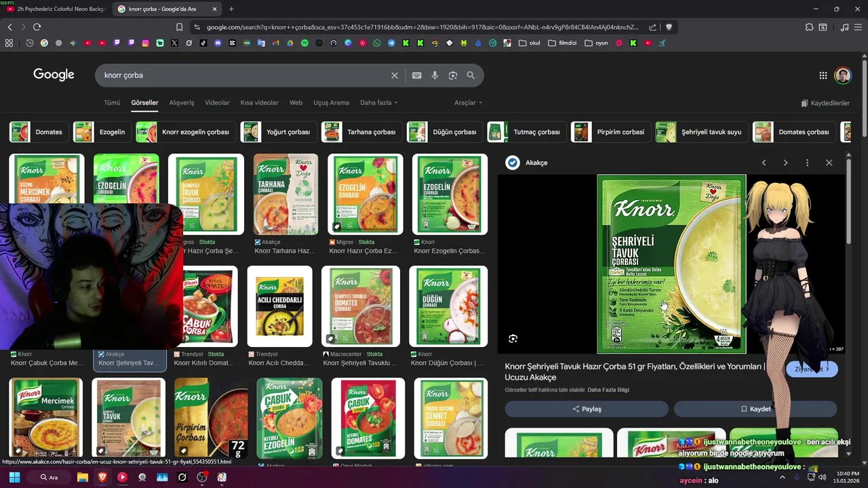
Task: Expand the Daha fazla dropdown
Action: (x=378, y=103)
